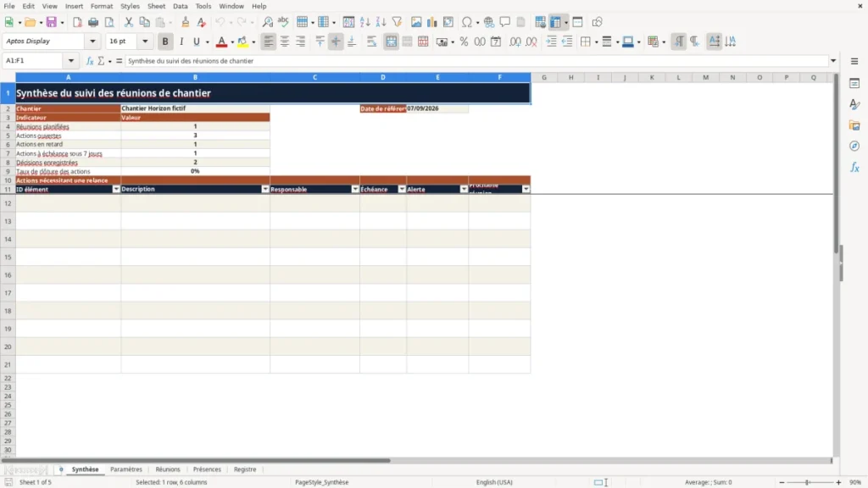Toggle Bold formatting

(165, 42)
